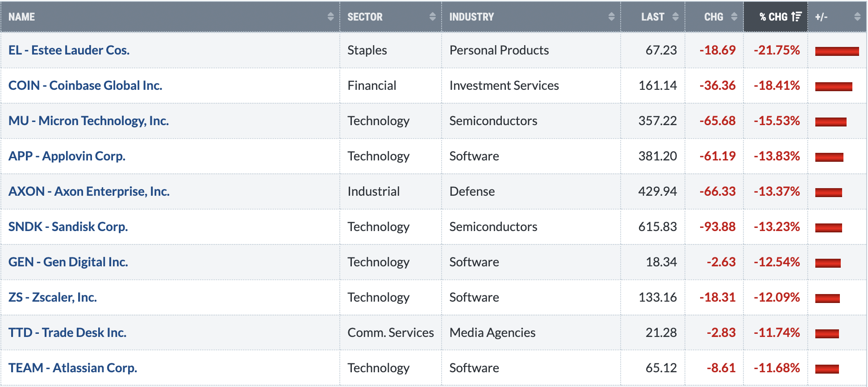The image size is (868, 387).
Task: Sort table by NAME header
Action: [21, 17]
